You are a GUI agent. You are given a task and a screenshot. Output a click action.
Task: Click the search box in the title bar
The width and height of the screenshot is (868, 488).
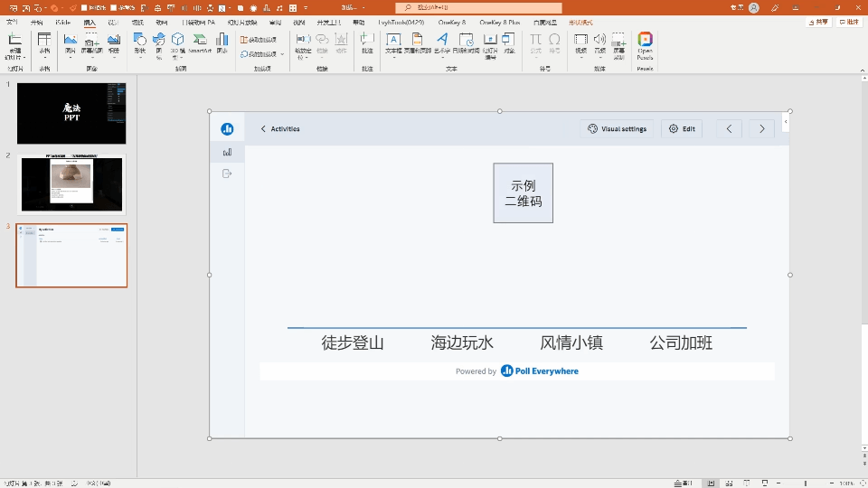(x=479, y=8)
